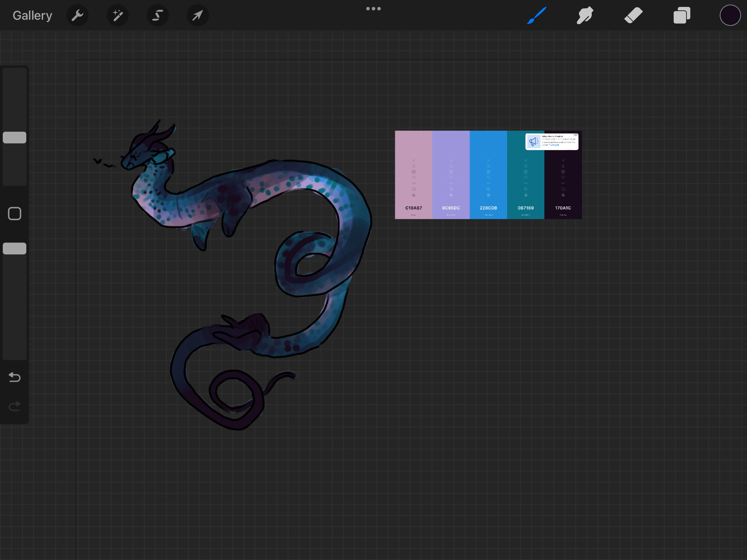Select the Paint brush tool
Image resolution: width=747 pixels, height=560 pixels.
(537, 16)
